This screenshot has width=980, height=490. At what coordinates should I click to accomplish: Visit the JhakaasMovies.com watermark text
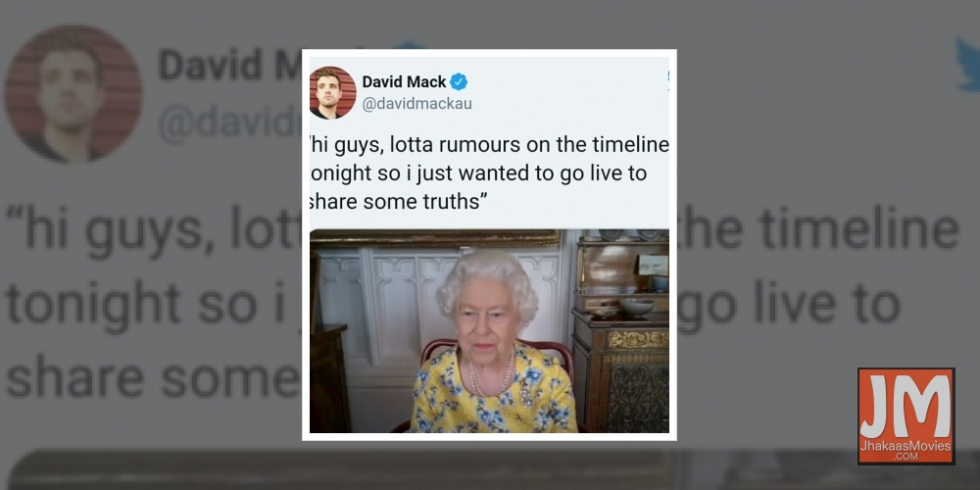(906, 451)
